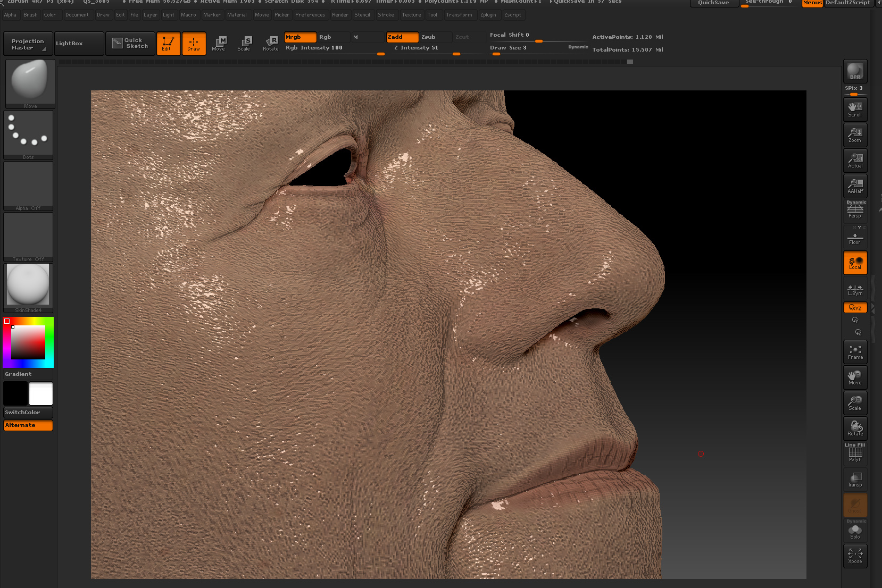882x588 pixels.
Task: Select the top-shelf Rotate gizmo
Action: 271,44
